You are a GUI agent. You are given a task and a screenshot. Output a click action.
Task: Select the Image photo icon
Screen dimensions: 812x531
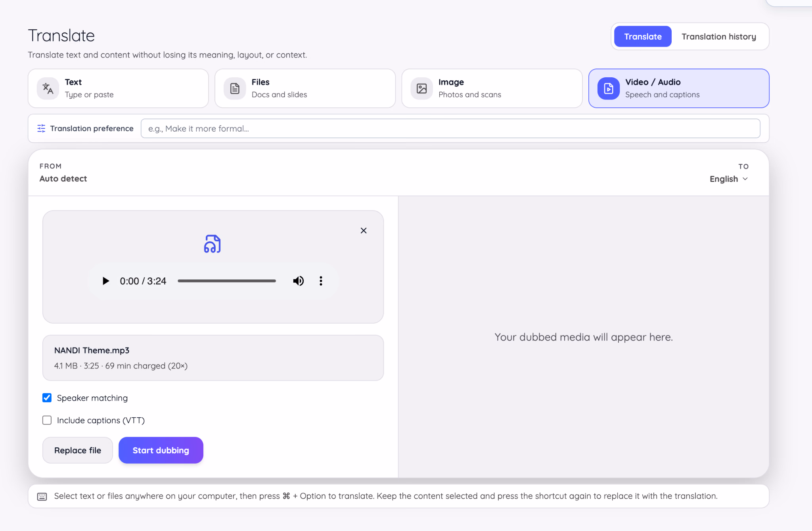pyautogui.click(x=421, y=88)
